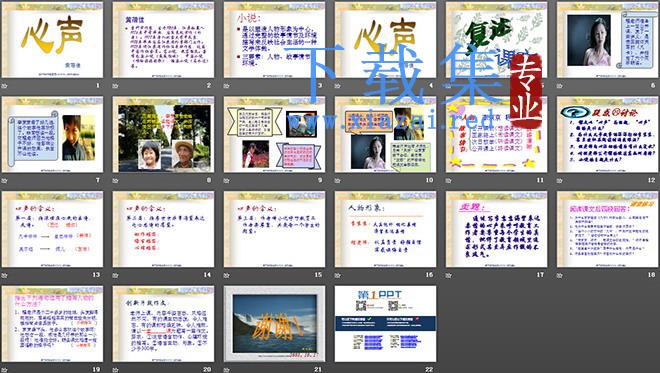Click the animation star below slide 12
Screen dimensions: 660x373
(560, 181)
